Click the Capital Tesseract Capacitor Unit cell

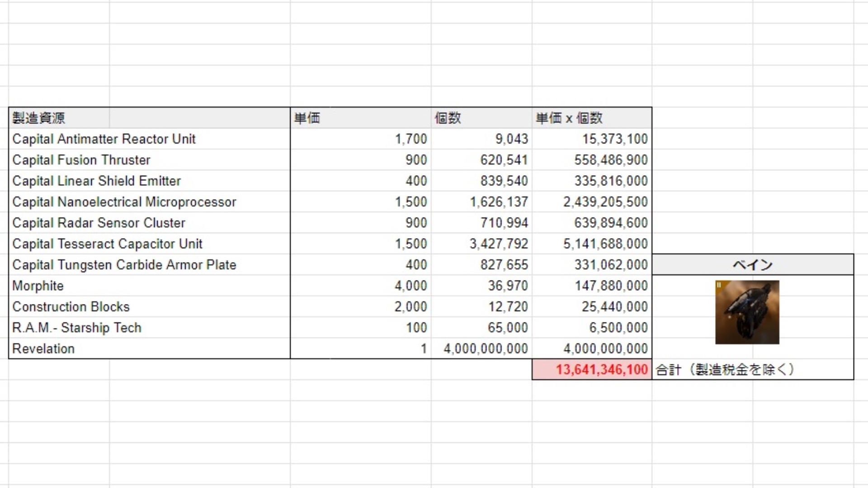click(x=149, y=244)
